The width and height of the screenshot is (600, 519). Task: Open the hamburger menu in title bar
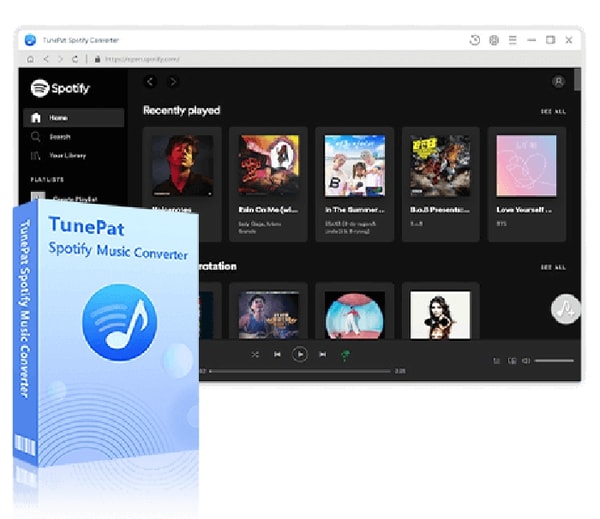tap(513, 40)
